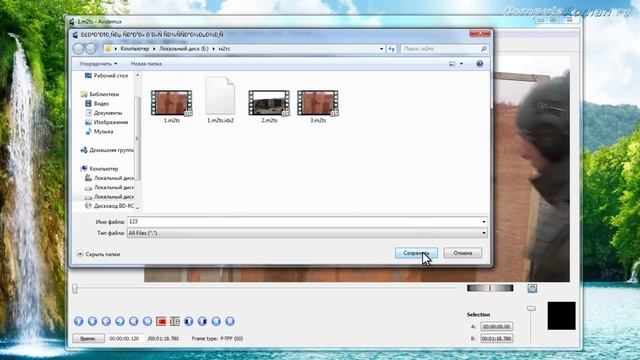Viewport: 640px width, 360px height.
Task: Click the Stop button in Avidemux
Action: click(92, 321)
